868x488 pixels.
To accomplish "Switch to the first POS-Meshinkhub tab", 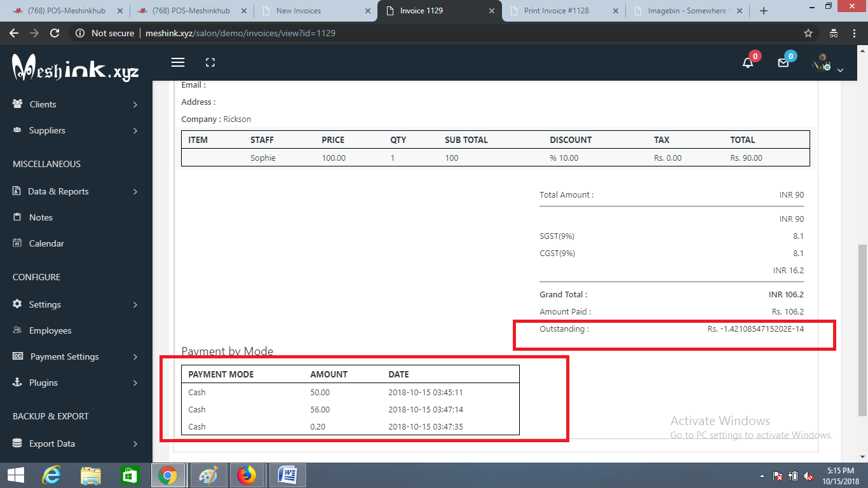I will pos(67,11).
